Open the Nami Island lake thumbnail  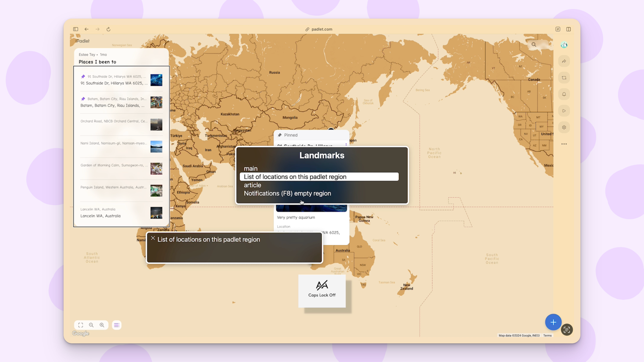[156, 146]
